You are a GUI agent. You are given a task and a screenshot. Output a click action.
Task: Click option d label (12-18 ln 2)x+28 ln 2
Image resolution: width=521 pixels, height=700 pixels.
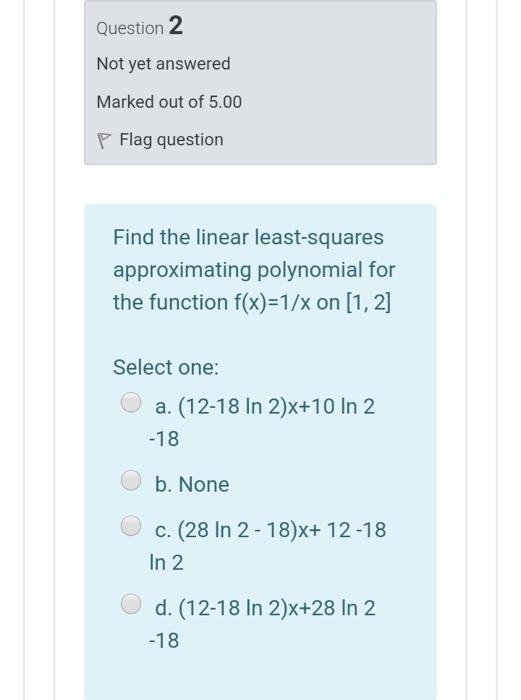tap(265, 608)
